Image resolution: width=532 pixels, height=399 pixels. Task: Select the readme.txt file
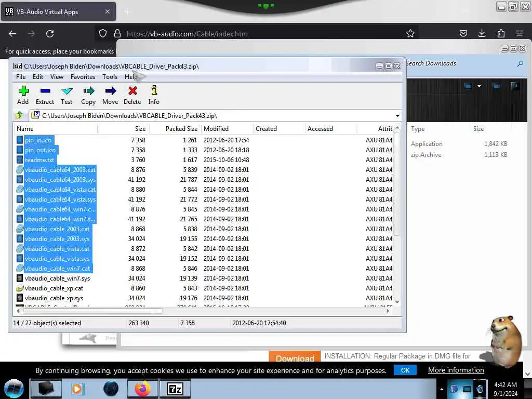tap(39, 160)
